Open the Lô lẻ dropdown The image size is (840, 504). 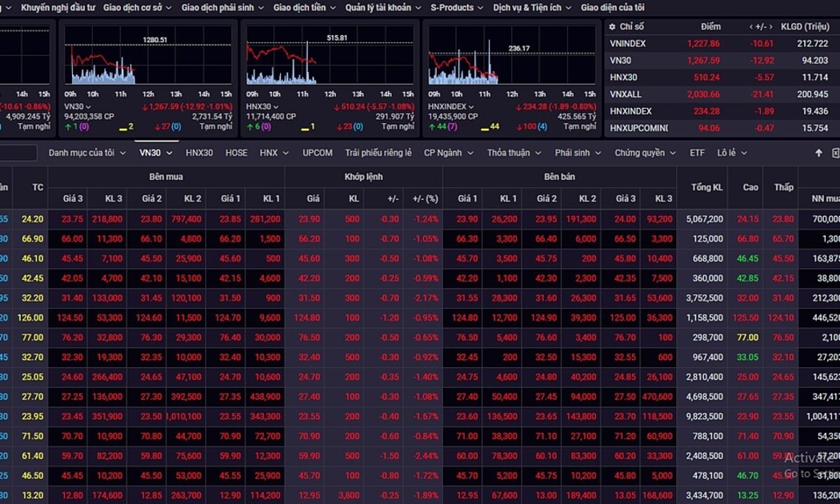point(743,153)
